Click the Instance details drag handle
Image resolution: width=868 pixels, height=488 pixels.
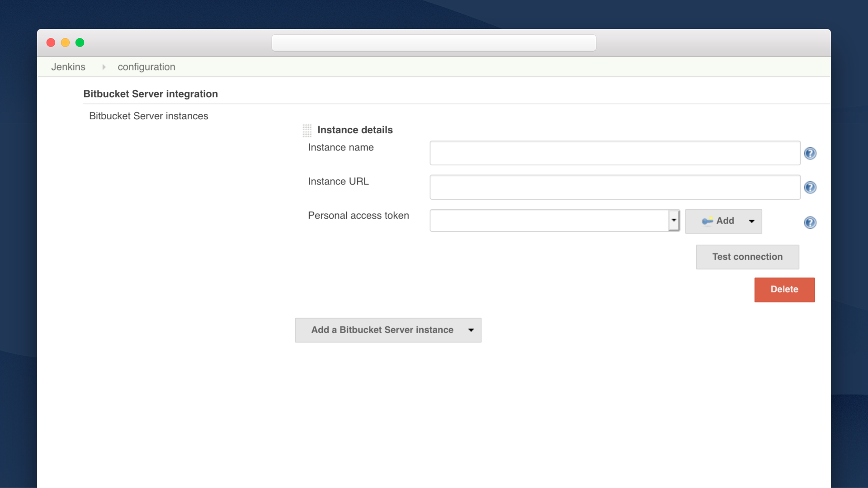tap(307, 131)
